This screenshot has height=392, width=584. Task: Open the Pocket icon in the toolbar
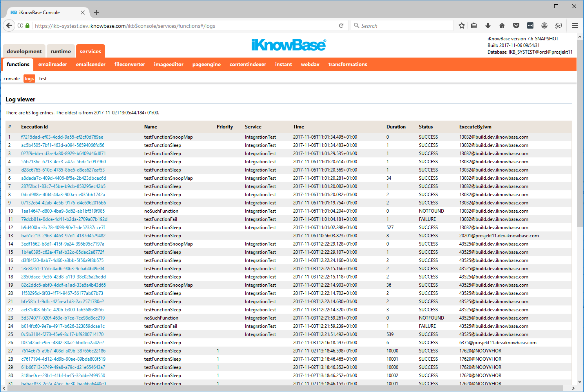516,26
